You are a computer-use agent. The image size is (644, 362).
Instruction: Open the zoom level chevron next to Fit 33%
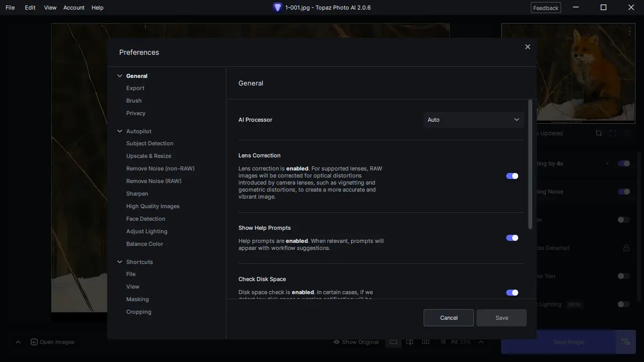pos(481,342)
